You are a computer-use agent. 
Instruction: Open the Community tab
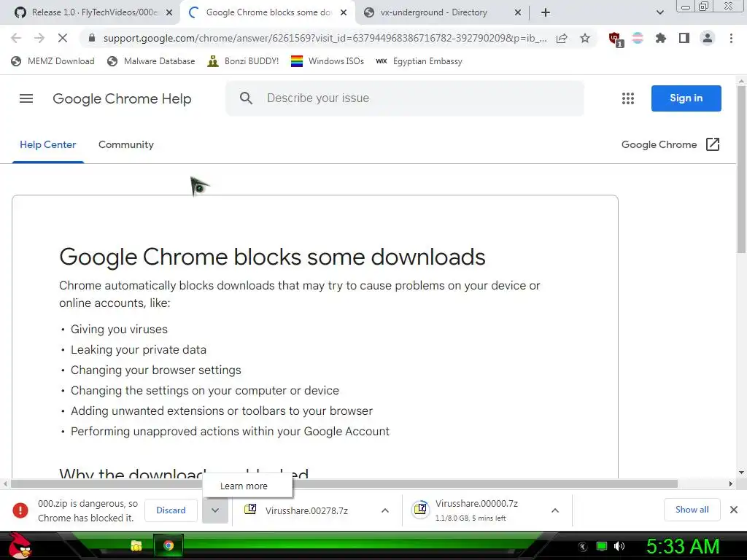tap(125, 145)
